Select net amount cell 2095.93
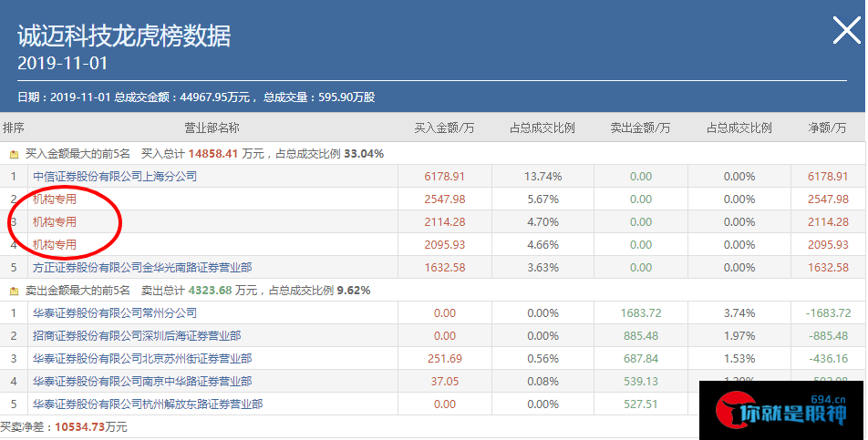This screenshot has width=868, height=440. point(828,245)
